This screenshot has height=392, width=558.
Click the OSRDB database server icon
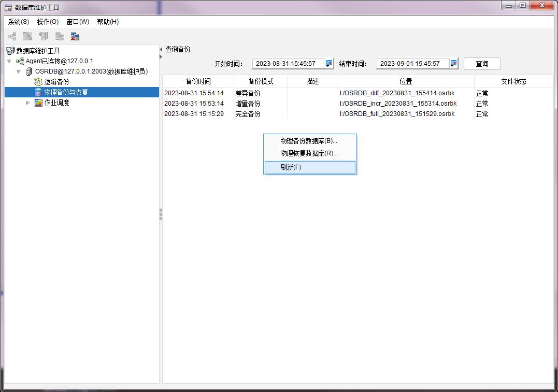point(29,71)
